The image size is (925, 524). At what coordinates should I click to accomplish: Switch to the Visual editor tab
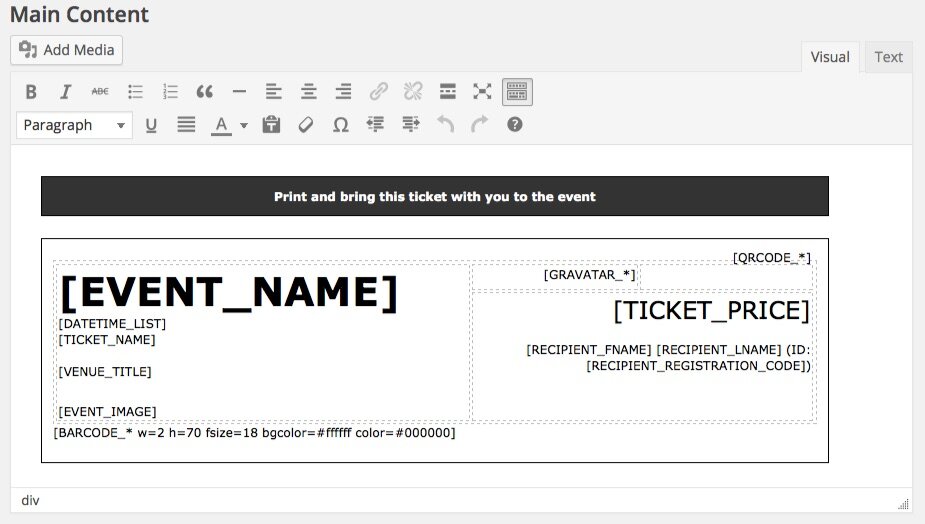pos(829,57)
